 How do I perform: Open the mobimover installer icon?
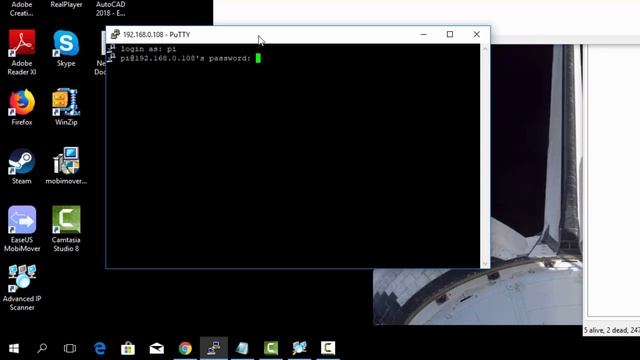[x=66, y=166]
